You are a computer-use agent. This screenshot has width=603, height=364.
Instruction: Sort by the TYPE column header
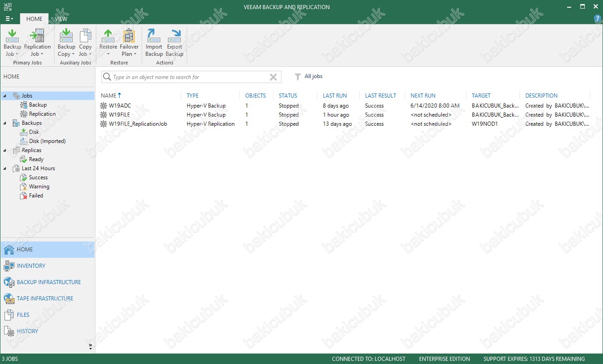[193, 96]
